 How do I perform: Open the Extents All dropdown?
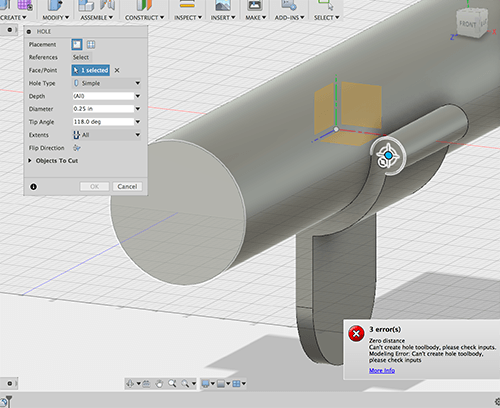(106, 135)
